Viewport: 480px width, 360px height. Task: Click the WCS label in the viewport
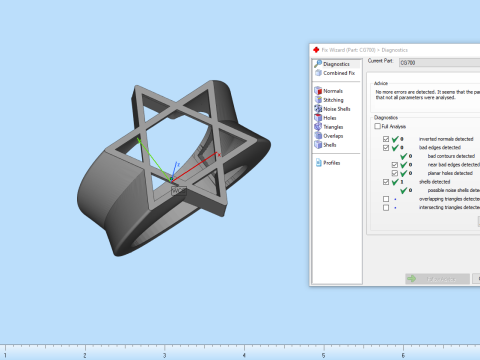click(179, 191)
